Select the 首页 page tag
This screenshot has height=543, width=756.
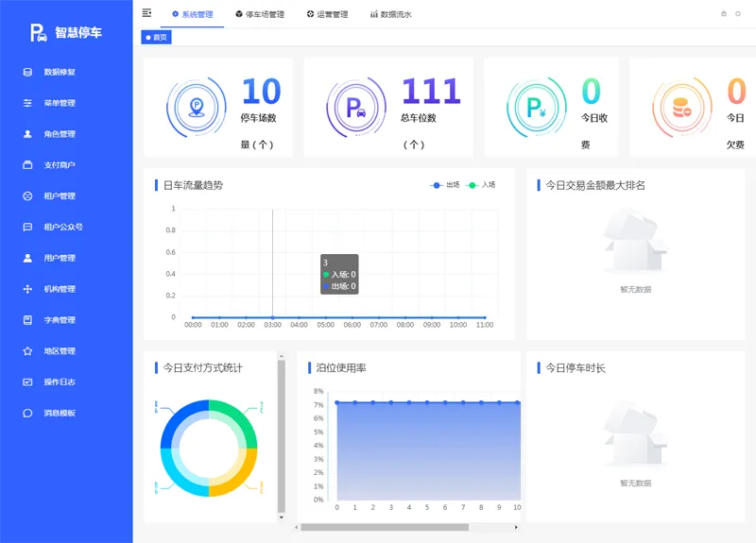[156, 38]
